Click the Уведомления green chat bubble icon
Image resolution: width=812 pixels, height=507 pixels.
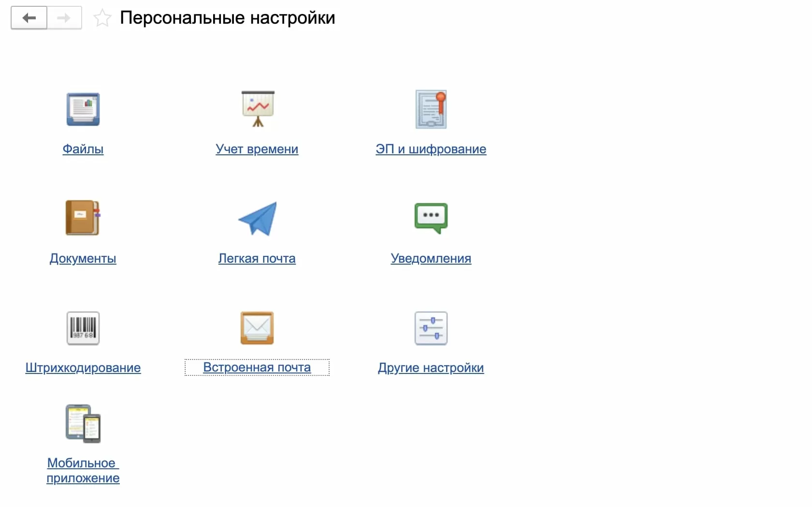pyautogui.click(x=431, y=218)
